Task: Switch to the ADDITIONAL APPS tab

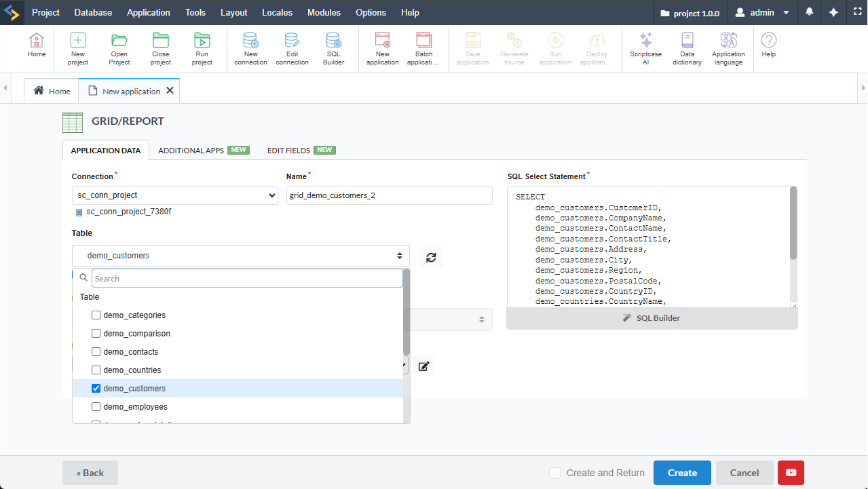Action: (203, 151)
